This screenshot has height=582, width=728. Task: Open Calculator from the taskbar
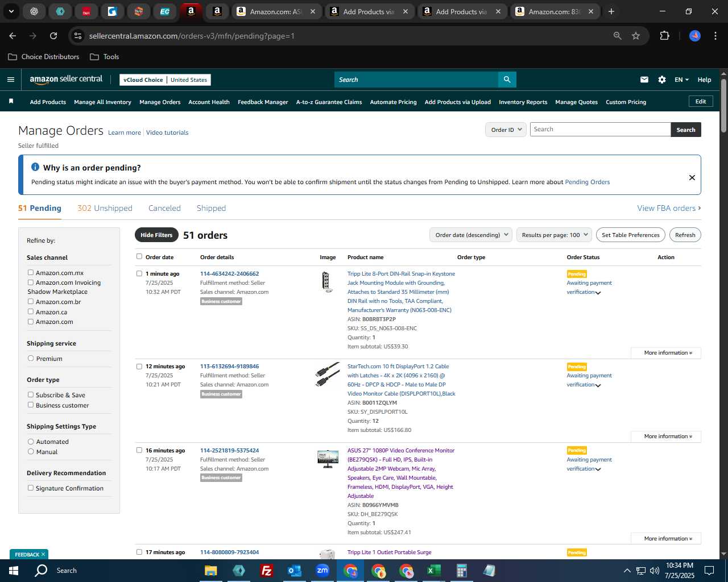pyautogui.click(x=461, y=570)
